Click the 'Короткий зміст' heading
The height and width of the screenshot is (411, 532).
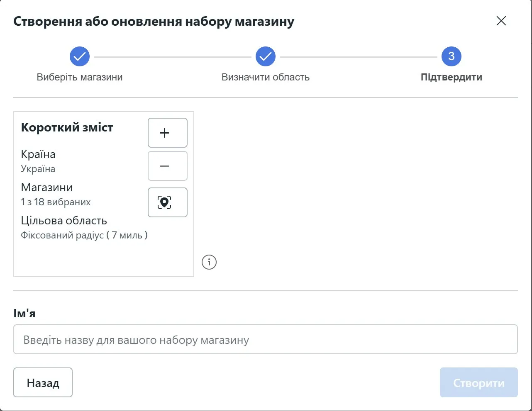[x=67, y=127]
